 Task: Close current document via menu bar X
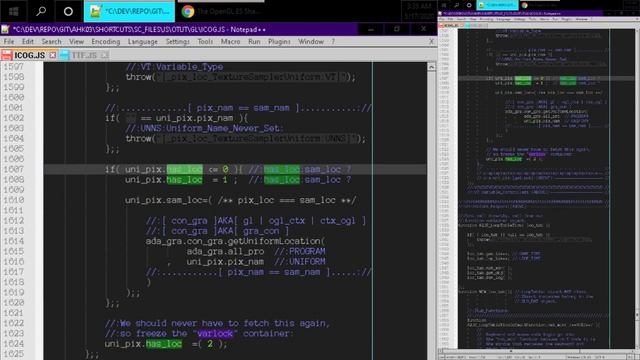[431, 42]
